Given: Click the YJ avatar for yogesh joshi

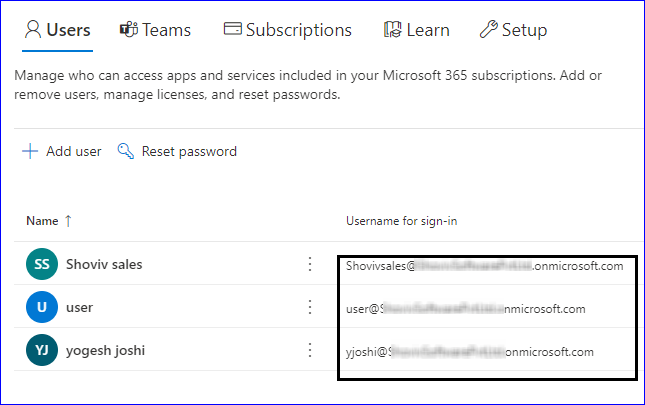Looking at the screenshot, I should [42, 350].
